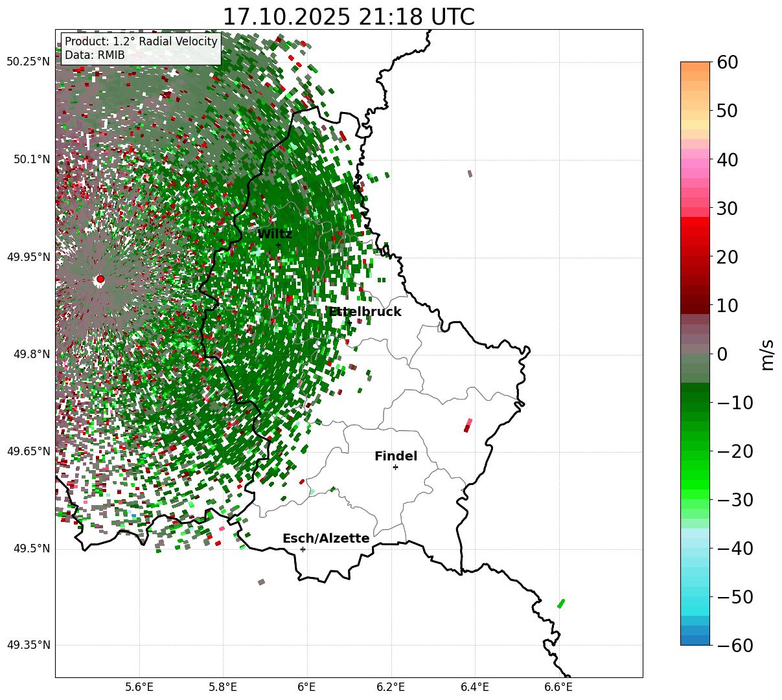Select the Findel city label

click(x=396, y=457)
